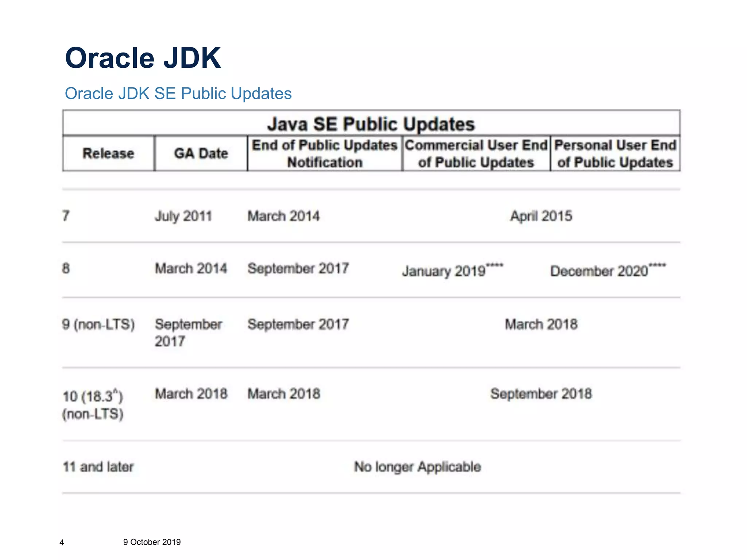Select the 'December 2020****' cell
747x560 pixels.
pos(608,271)
